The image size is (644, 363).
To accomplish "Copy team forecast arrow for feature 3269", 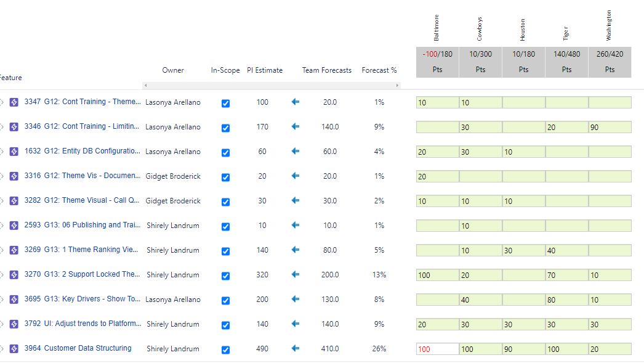I will tap(296, 250).
